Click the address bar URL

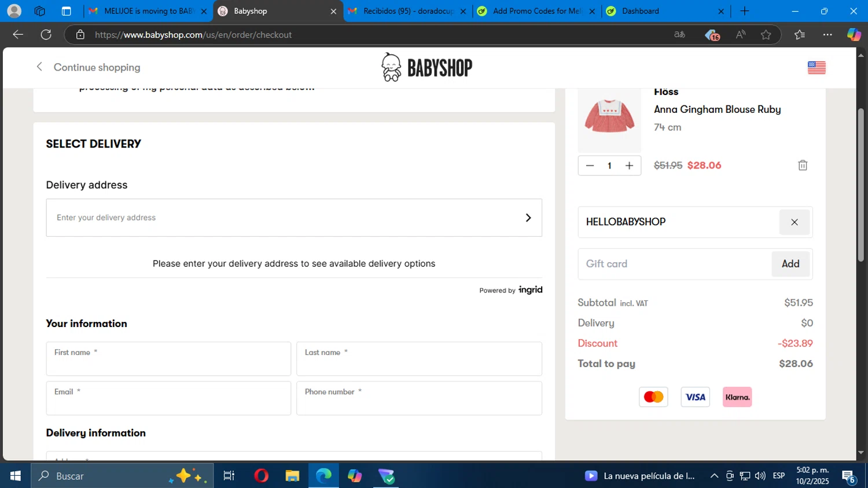pos(193,35)
